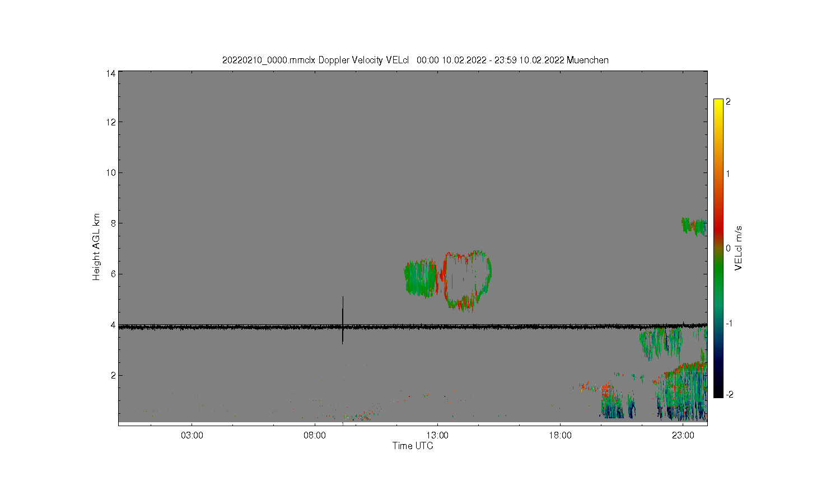The height and width of the screenshot is (504, 840).
Task: Click the "Time UTC" axis label
Action: point(413,446)
